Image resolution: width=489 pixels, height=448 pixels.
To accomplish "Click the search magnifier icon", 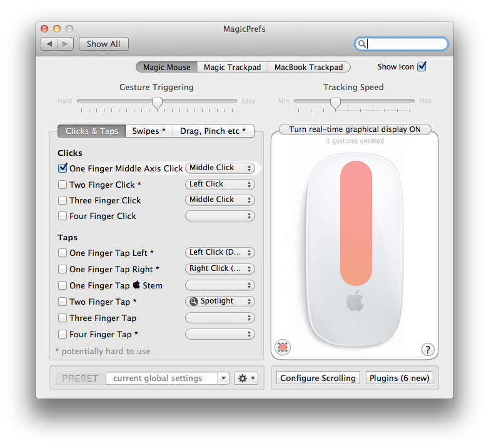I will pyautogui.click(x=361, y=44).
